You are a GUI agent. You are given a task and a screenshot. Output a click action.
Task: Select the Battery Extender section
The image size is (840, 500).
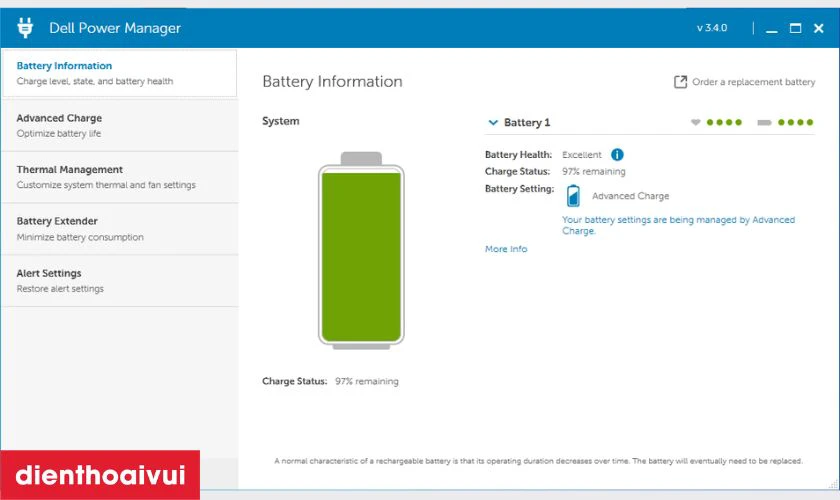(119, 229)
